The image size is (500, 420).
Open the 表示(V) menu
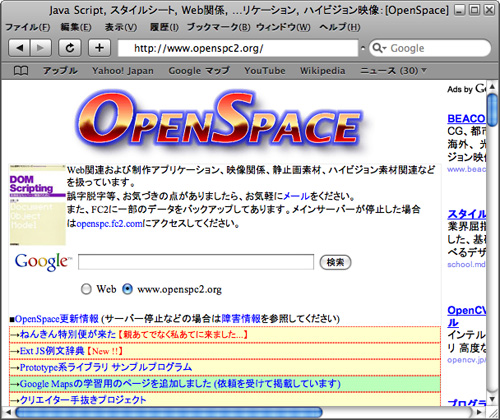point(121,27)
